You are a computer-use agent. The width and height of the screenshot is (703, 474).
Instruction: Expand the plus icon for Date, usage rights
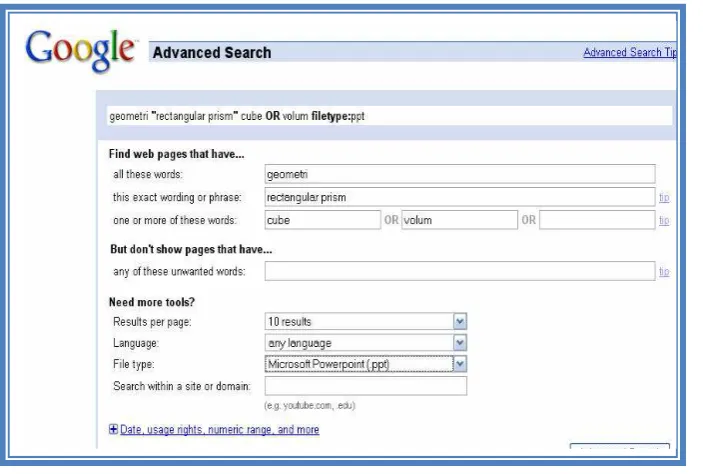point(113,429)
